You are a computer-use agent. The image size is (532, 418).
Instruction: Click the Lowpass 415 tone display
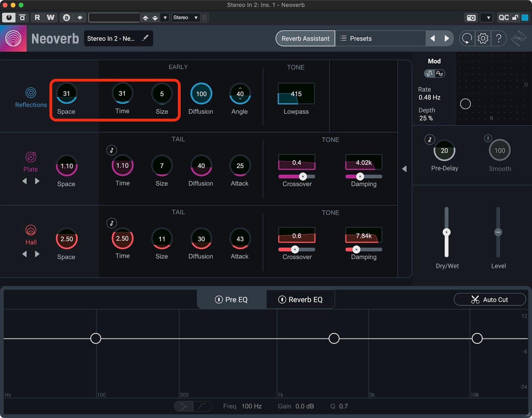(x=296, y=94)
